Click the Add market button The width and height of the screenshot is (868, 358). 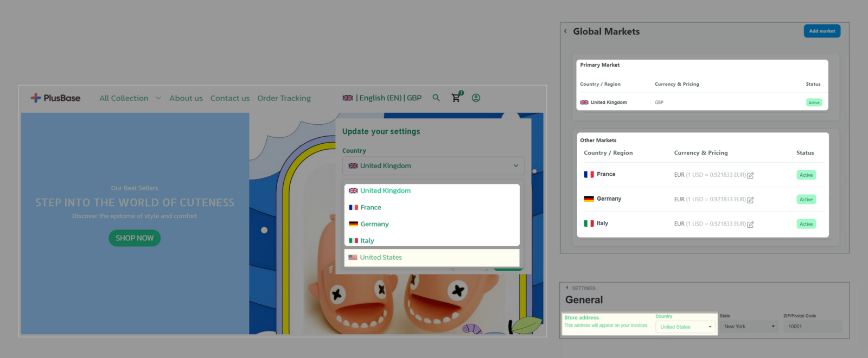coord(822,31)
